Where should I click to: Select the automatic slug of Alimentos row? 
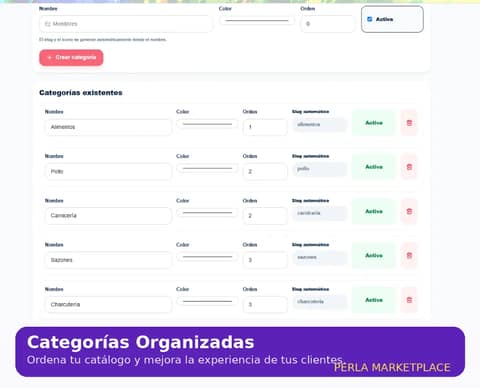(x=319, y=125)
